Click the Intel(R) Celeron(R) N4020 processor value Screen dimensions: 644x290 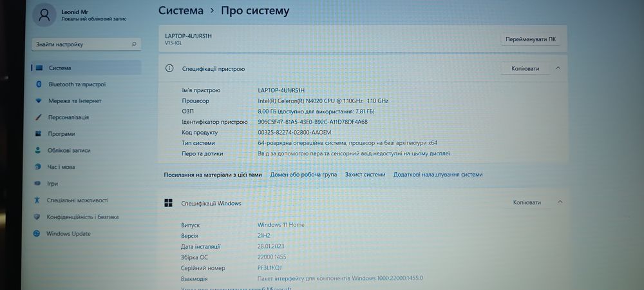click(323, 101)
